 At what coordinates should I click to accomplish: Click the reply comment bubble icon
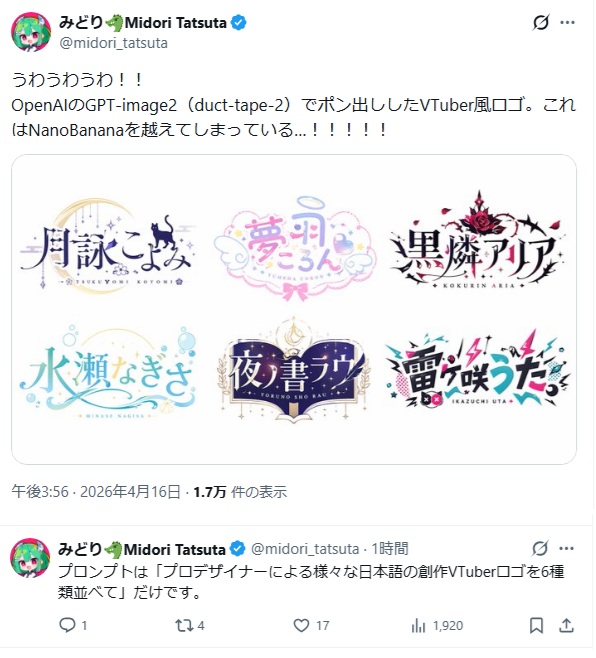pos(67,626)
